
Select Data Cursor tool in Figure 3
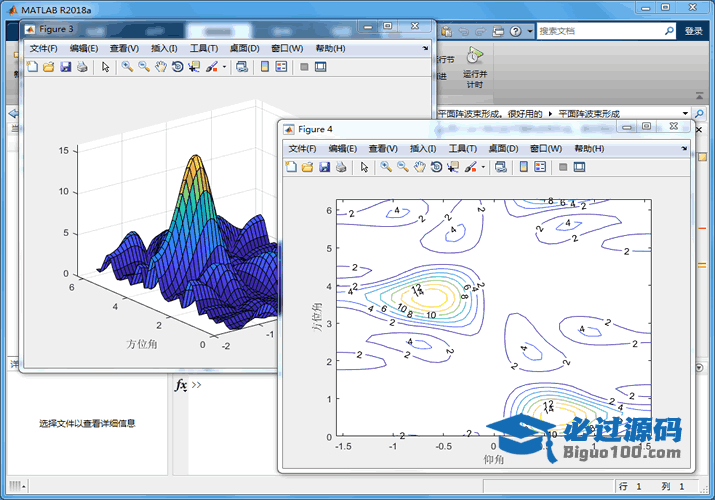point(194,67)
